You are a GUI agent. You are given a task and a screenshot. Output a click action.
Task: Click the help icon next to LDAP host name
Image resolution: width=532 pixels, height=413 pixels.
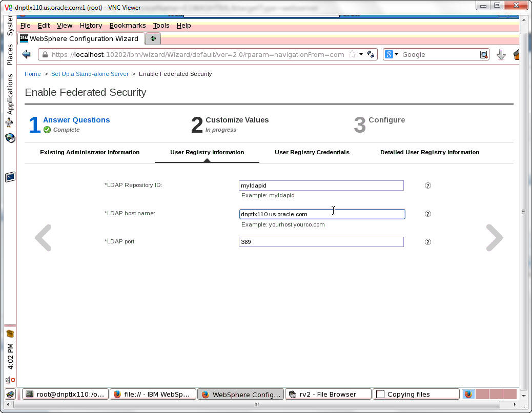pos(428,214)
